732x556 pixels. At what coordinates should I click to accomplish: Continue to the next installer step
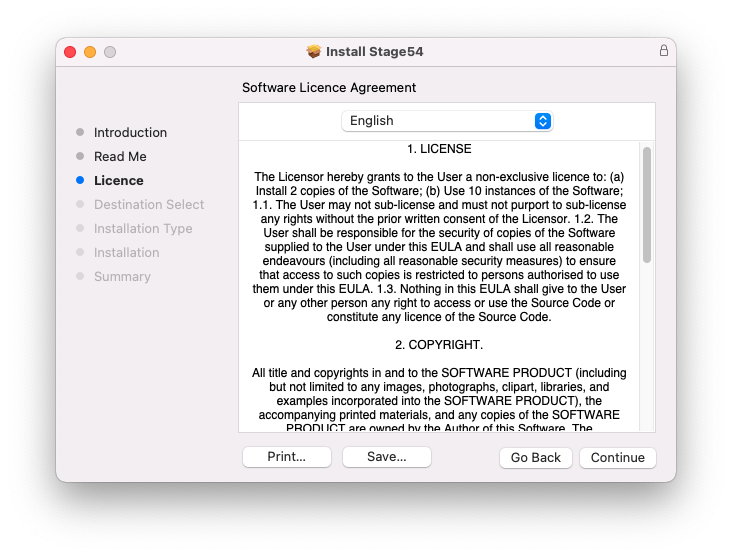(618, 457)
